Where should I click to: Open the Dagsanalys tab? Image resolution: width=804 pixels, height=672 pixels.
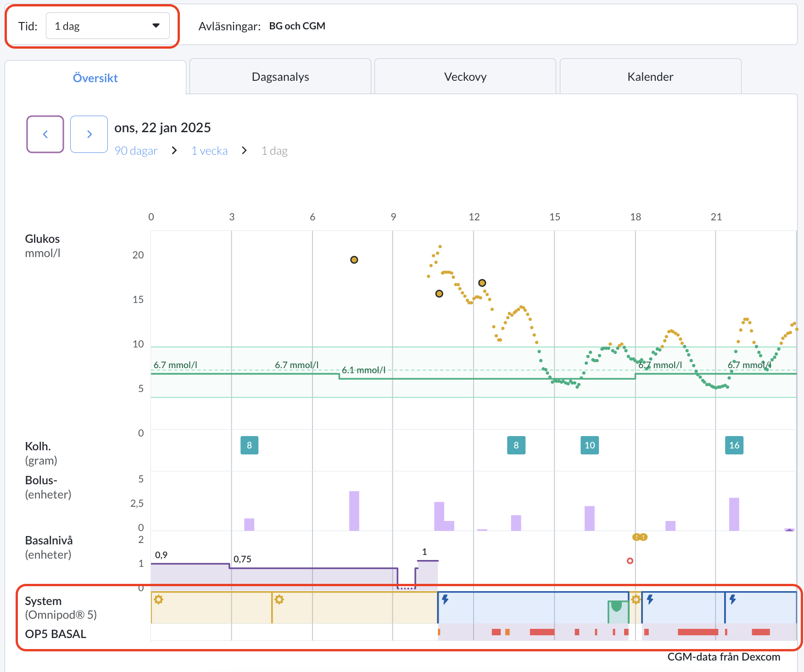(x=280, y=77)
